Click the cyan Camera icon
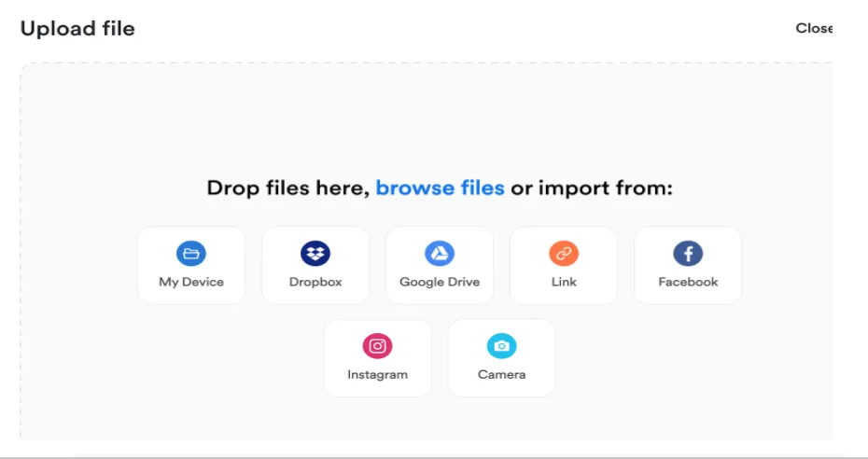This screenshot has height=459, width=868. tap(501, 346)
